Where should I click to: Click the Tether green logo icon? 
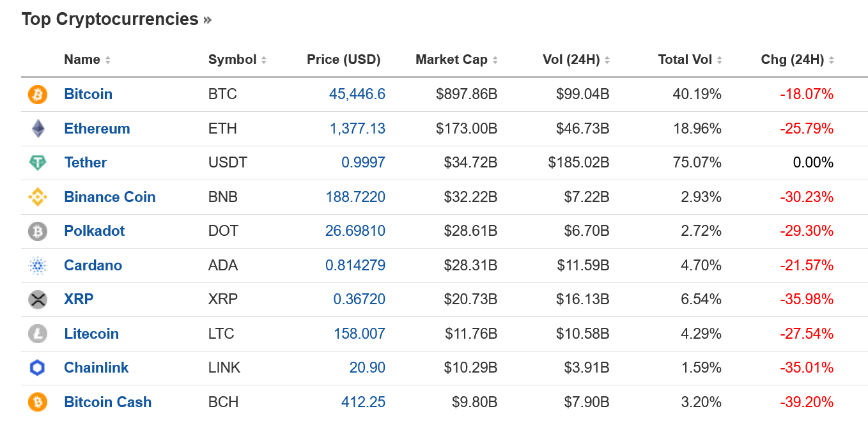(37, 163)
